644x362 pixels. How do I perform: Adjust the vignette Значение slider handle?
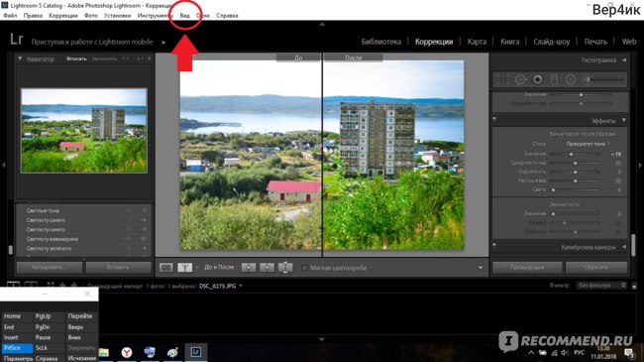point(571,154)
